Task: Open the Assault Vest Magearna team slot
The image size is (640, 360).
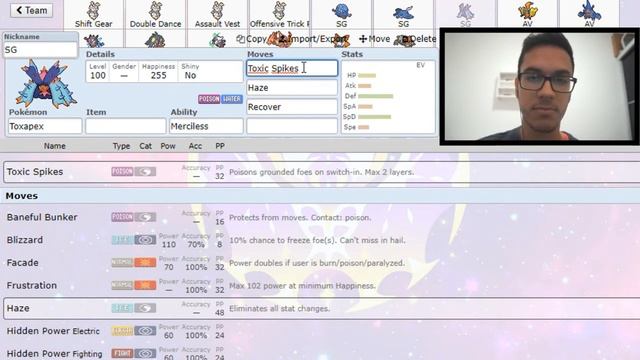Action: click(x=218, y=15)
